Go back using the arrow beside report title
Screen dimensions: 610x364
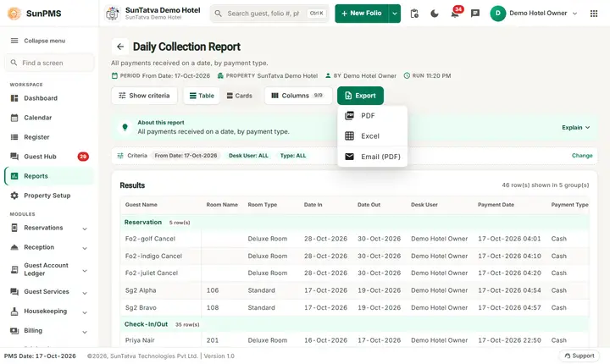(120, 47)
